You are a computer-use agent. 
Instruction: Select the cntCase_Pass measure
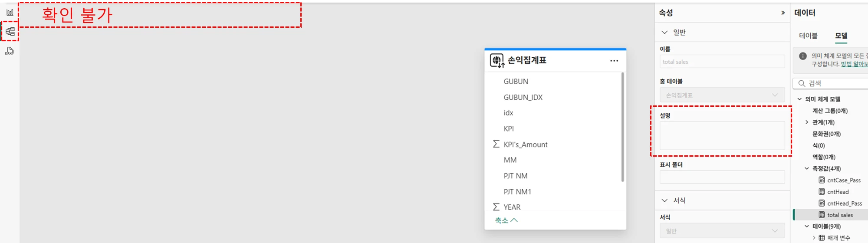[x=843, y=180]
